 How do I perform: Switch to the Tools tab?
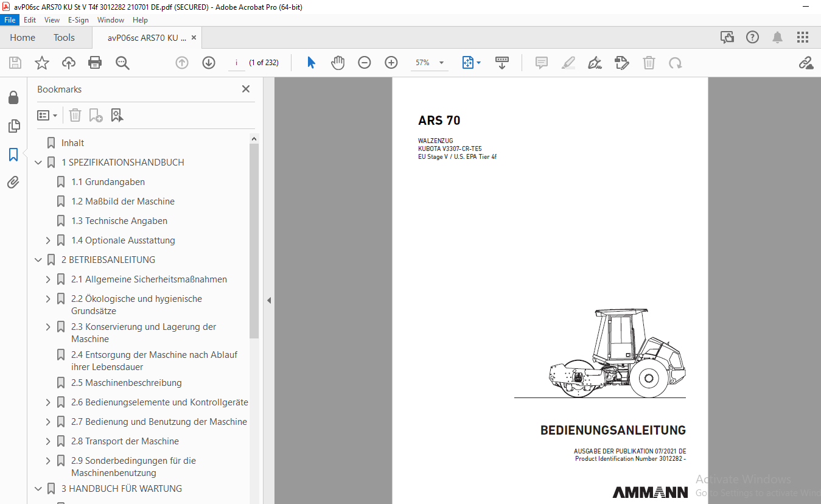64,38
